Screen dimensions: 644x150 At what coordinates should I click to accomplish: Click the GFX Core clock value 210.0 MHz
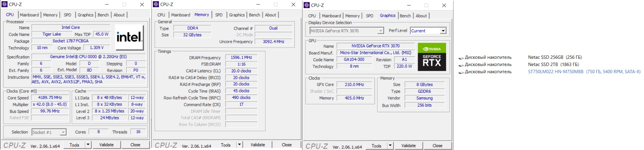(x=354, y=85)
